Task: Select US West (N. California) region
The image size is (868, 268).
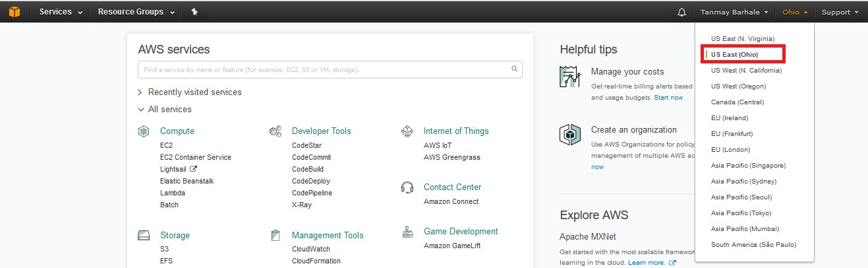Action: click(x=747, y=70)
